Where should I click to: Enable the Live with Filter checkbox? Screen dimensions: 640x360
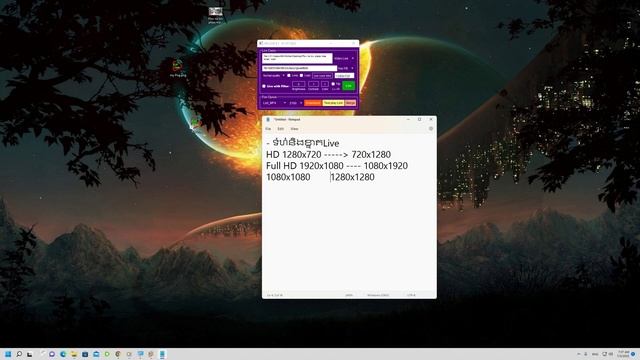(264, 86)
